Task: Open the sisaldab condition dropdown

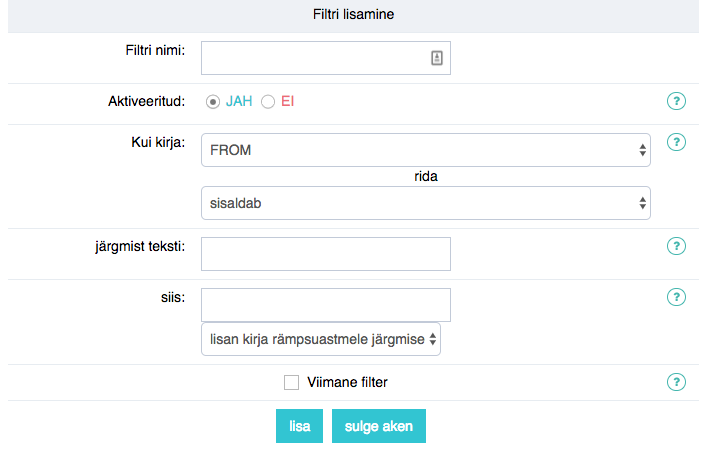Action: (x=426, y=203)
